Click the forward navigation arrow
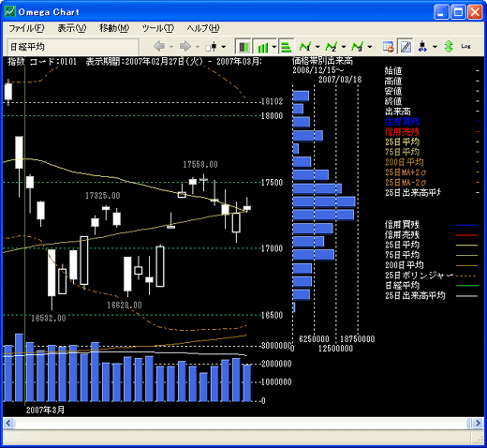This screenshot has height=448, width=487. pos(185,47)
